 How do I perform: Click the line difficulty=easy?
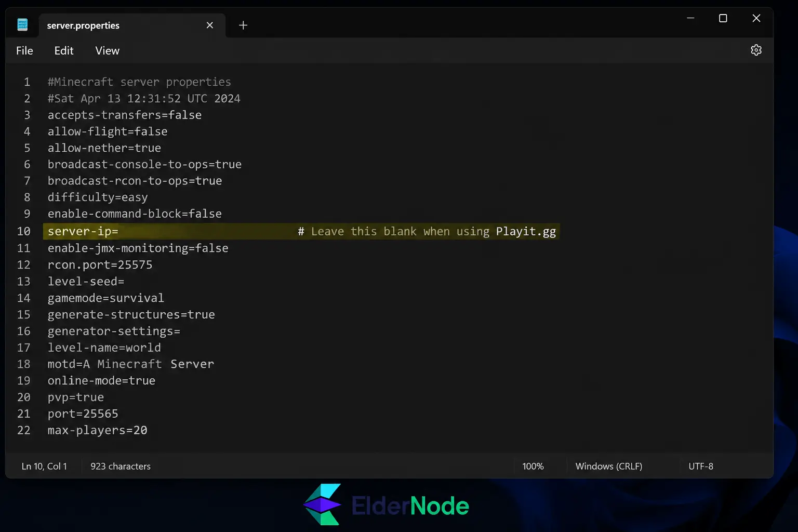(98, 197)
